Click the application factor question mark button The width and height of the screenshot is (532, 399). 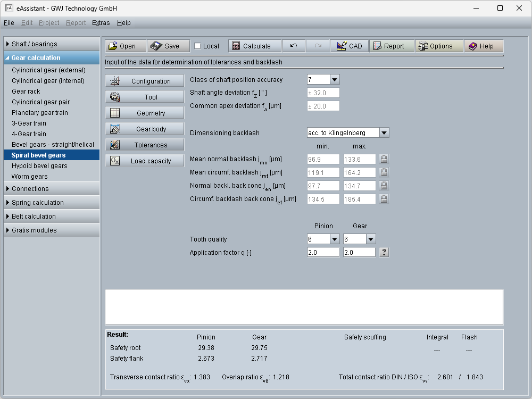[x=384, y=252]
